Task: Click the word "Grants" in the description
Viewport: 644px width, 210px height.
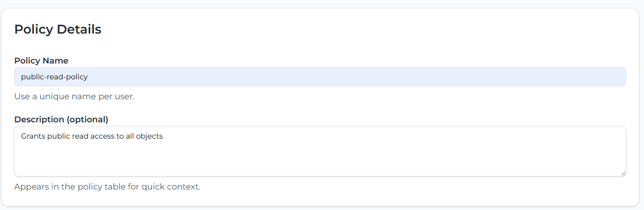Action: click(x=33, y=136)
